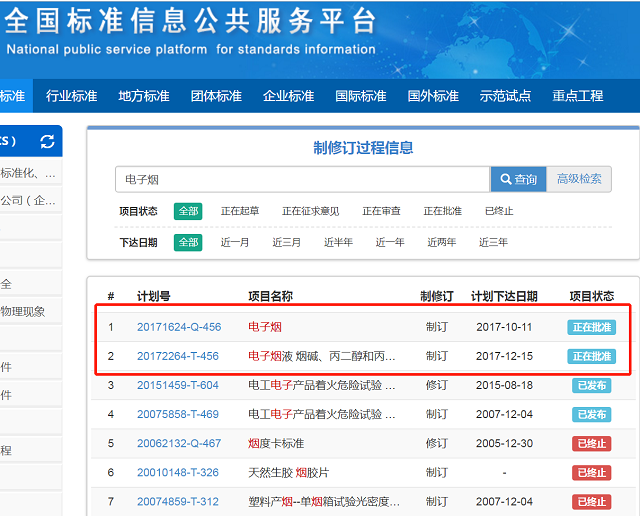Screen dimensions: 640x516
Task: Switch to 团体标准 navigation tab
Action: click(216, 96)
